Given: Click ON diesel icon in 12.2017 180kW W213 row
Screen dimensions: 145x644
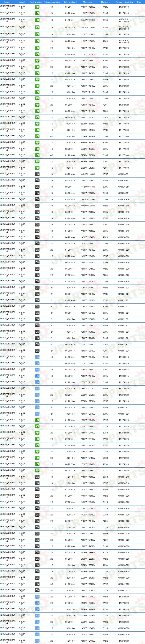Looking at the screenshot, I should (x=37, y=533).
